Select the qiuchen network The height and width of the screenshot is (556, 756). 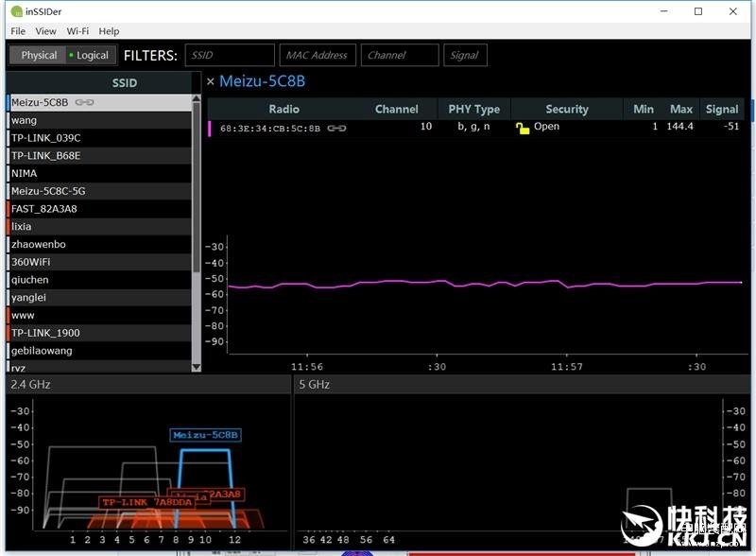tap(99, 280)
